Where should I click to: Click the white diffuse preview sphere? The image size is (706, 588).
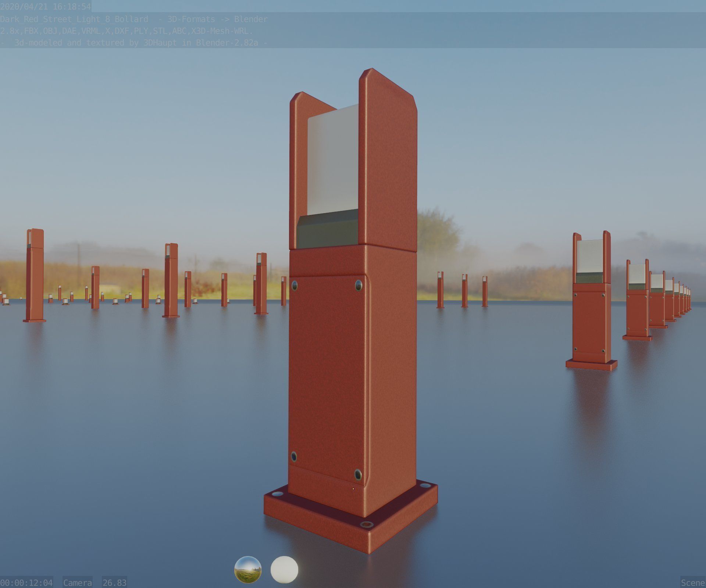[284, 570]
